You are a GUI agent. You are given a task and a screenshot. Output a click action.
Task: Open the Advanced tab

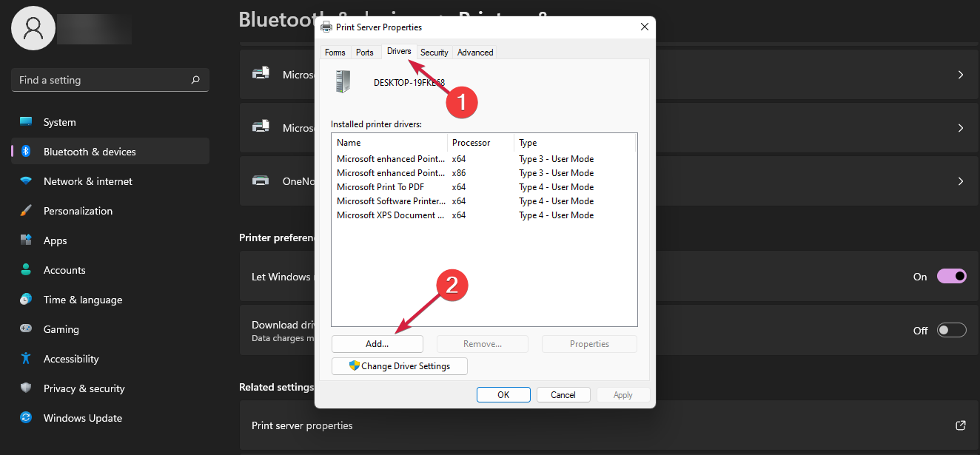pyautogui.click(x=475, y=53)
